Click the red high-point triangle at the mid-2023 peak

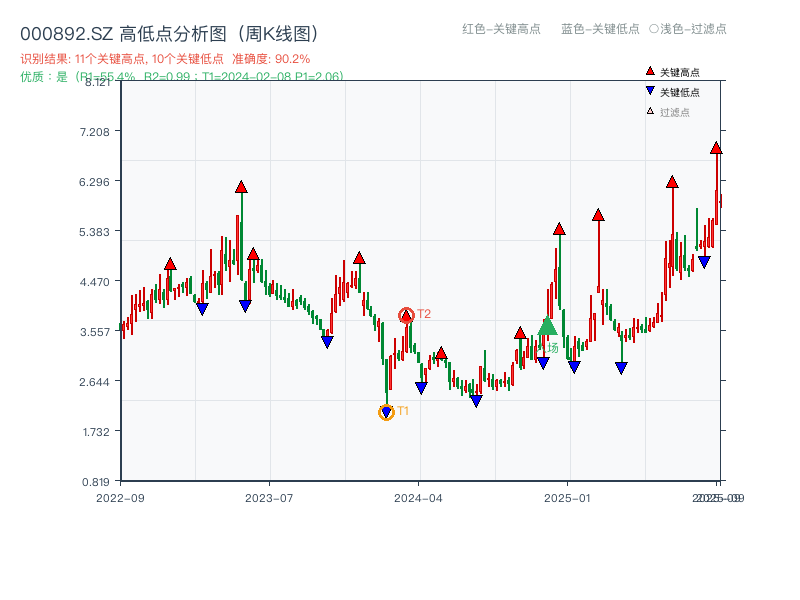click(240, 186)
